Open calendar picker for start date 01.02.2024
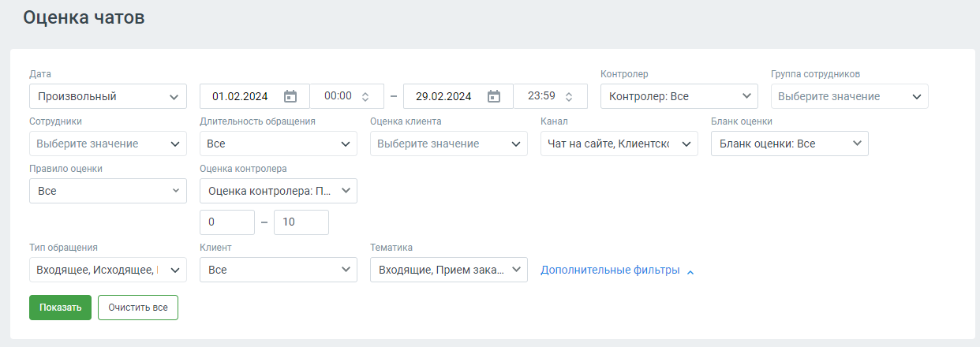 [290, 96]
